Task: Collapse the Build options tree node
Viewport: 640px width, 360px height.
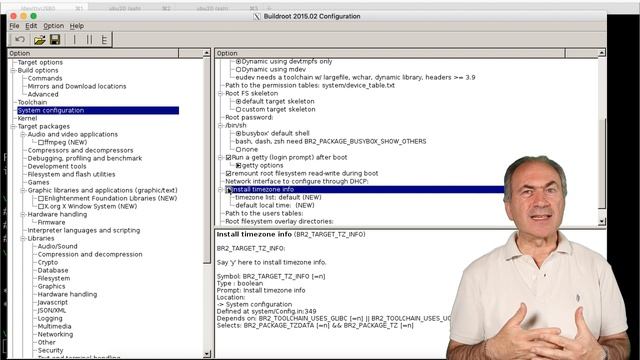Action: pos(13,71)
